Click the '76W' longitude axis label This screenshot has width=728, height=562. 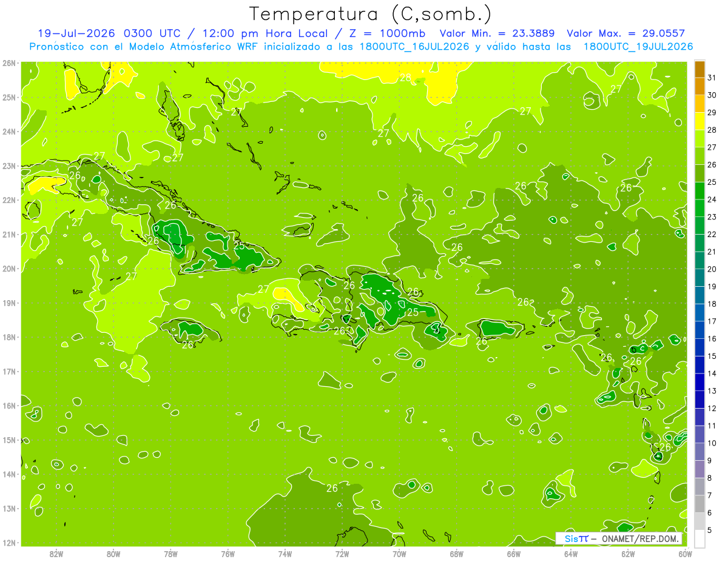228,554
